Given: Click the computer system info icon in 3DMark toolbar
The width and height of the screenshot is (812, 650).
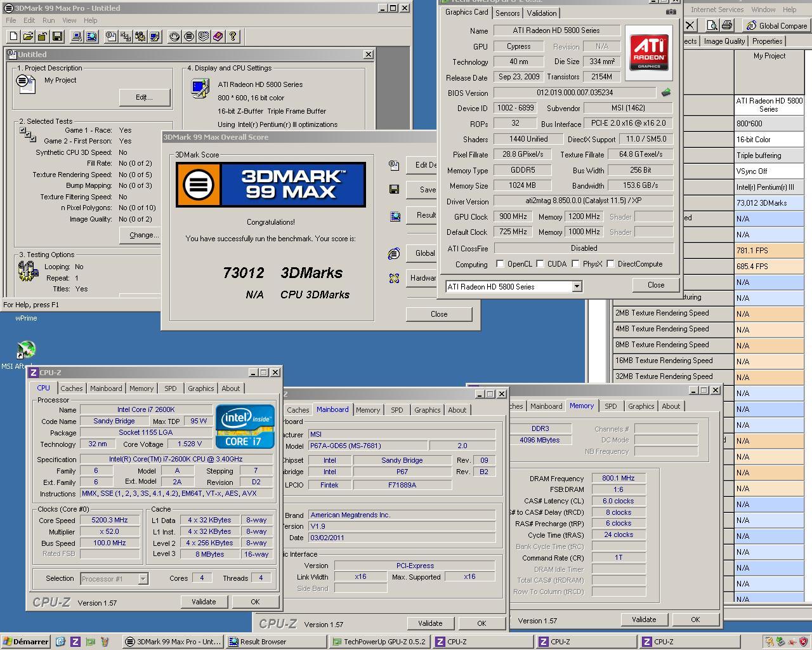Looking at the screenshot, I should pyautogui.click(x=77, y=37).
